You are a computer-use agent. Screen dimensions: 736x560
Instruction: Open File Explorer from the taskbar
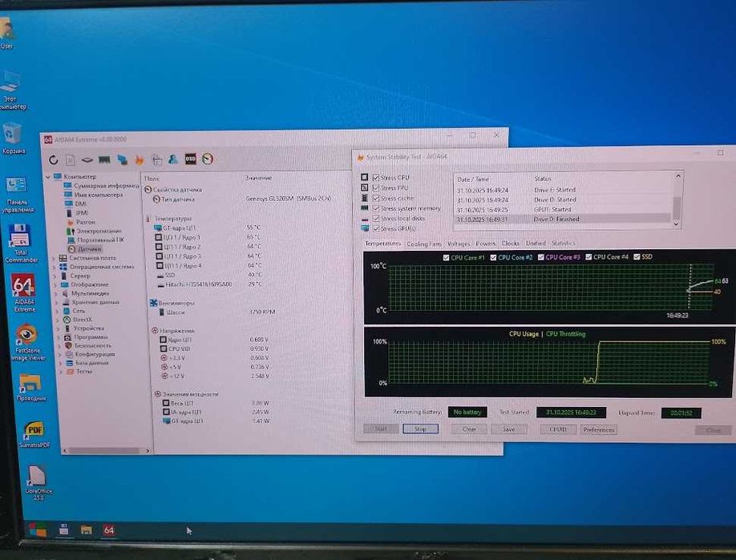tap(86, 530)
